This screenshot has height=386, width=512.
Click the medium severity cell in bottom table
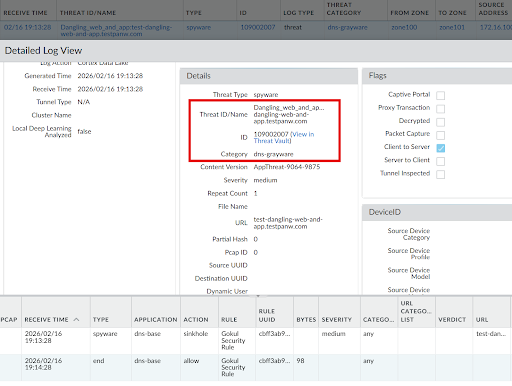tap(333, 334)
